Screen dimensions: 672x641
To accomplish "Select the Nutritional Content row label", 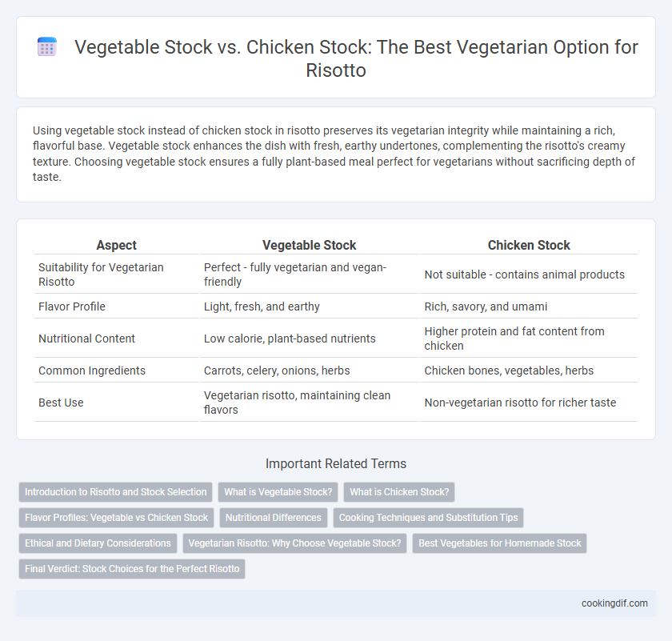I will click(x=86, y=339).
